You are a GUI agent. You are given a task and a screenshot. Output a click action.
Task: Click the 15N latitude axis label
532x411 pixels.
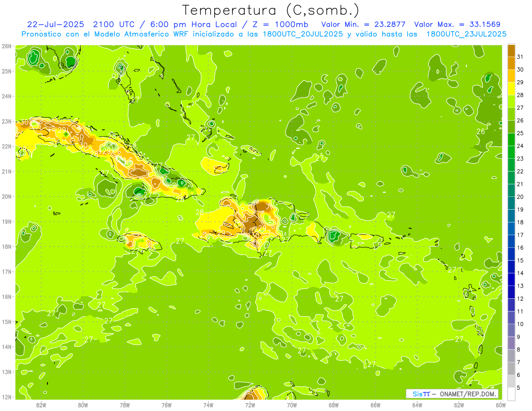[6, 321]
